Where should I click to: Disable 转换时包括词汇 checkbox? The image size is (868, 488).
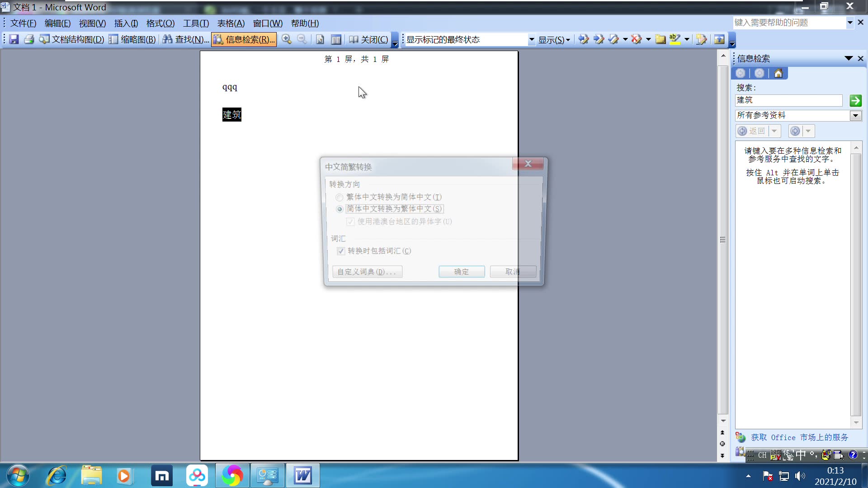[340, 251]
